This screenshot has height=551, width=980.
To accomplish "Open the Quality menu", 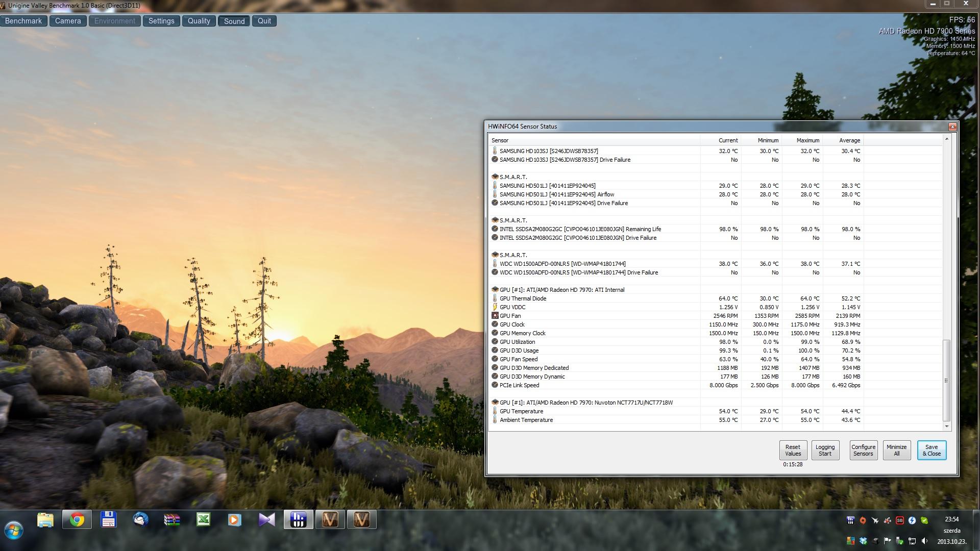I will click(x=199, y=21).
